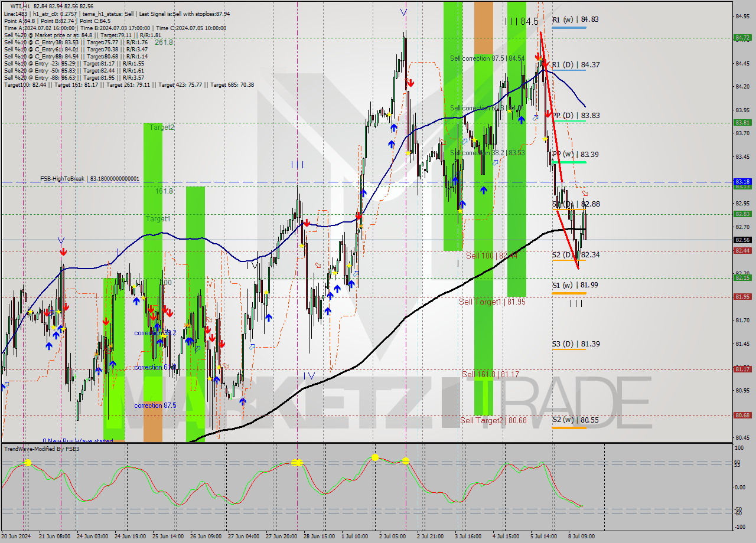Click the 'TrendWave-Modified By FSB3' indicator title
Viewport: 756px width, 543px height.
[42, 449]
